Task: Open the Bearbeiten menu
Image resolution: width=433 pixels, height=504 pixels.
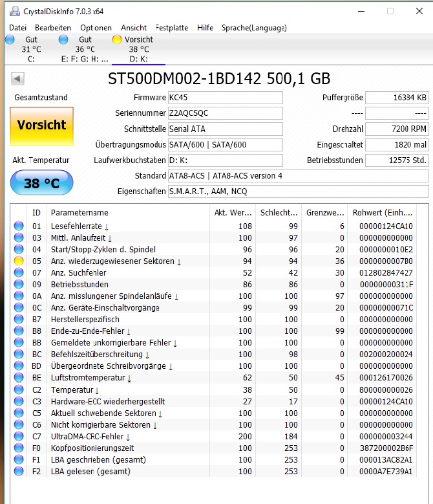Action: coord(53,28)
